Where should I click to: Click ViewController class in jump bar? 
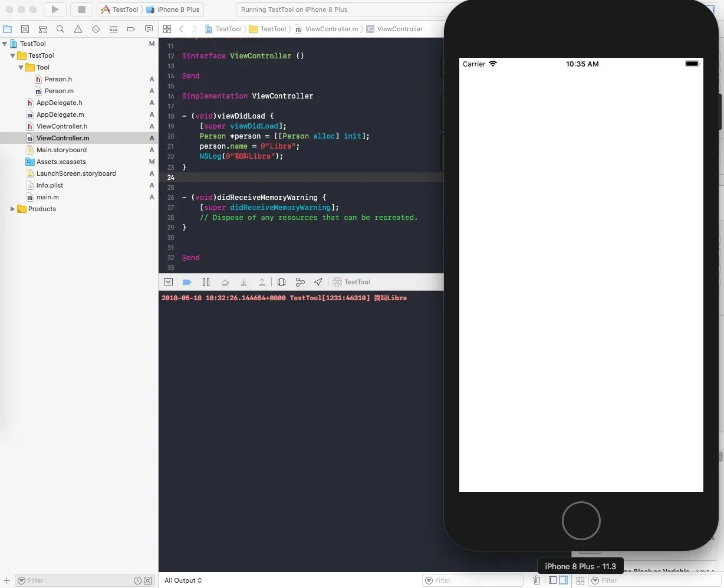click(394, 29)
